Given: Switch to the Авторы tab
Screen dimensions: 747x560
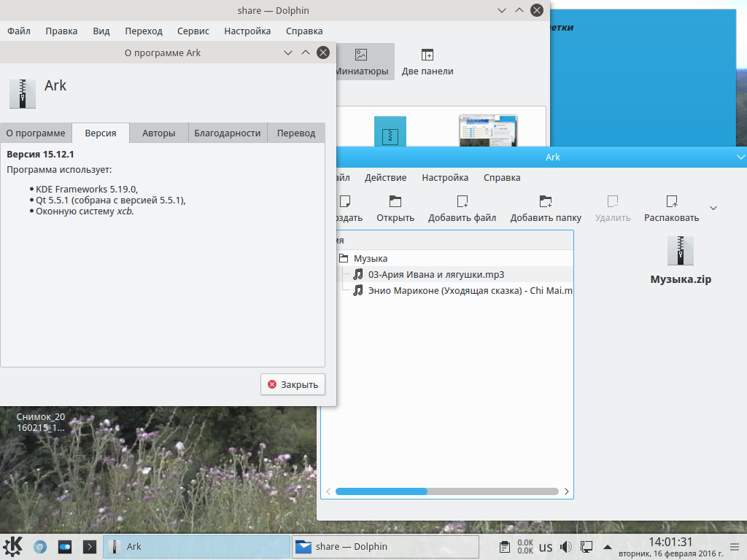Looking at the screenshot, I should point(159,133).
